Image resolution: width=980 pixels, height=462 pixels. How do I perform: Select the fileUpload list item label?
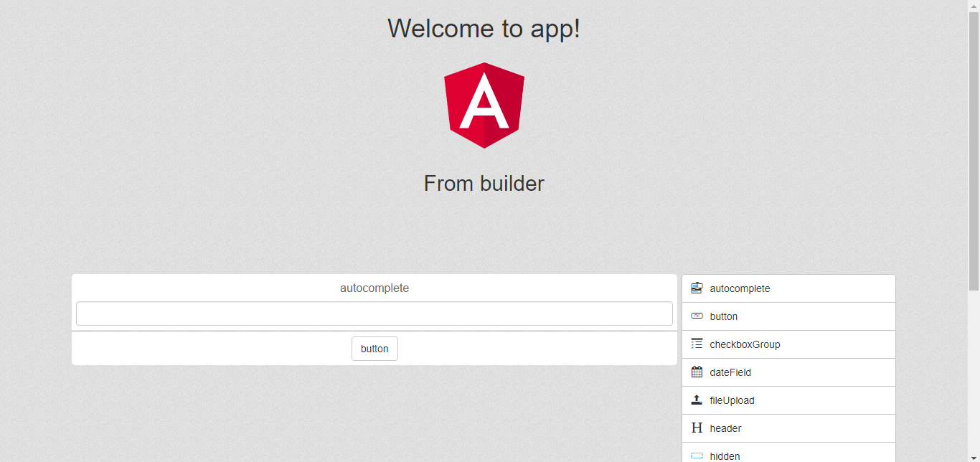point(732,400)
